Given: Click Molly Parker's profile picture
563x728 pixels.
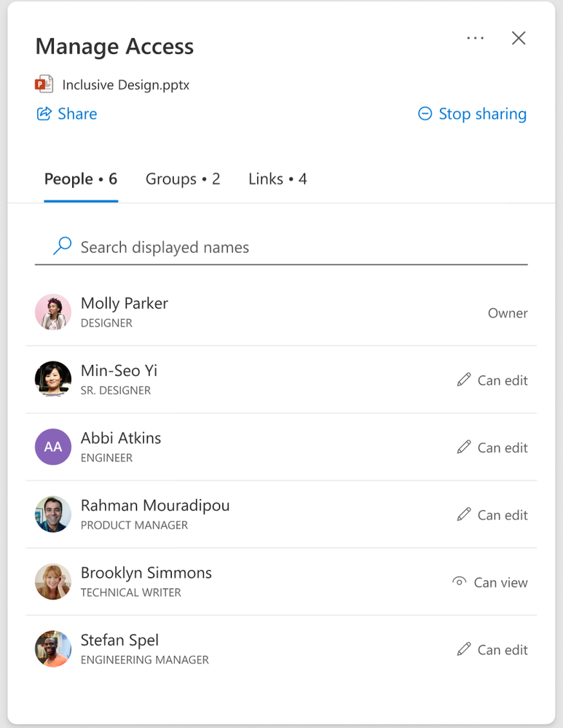Looking at the screenshot, I should tap(53, 313).
